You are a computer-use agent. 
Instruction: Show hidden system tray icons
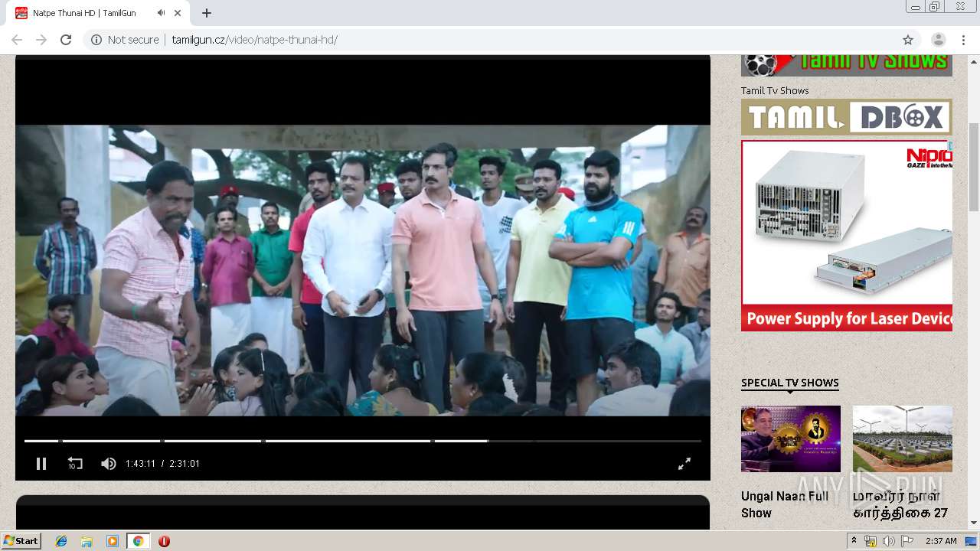tap(854, 541)
